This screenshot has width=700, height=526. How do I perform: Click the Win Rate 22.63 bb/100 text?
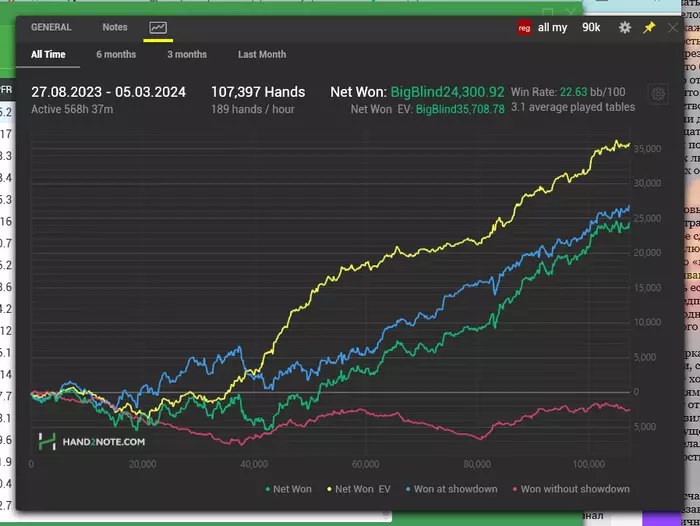coord(568,92)
